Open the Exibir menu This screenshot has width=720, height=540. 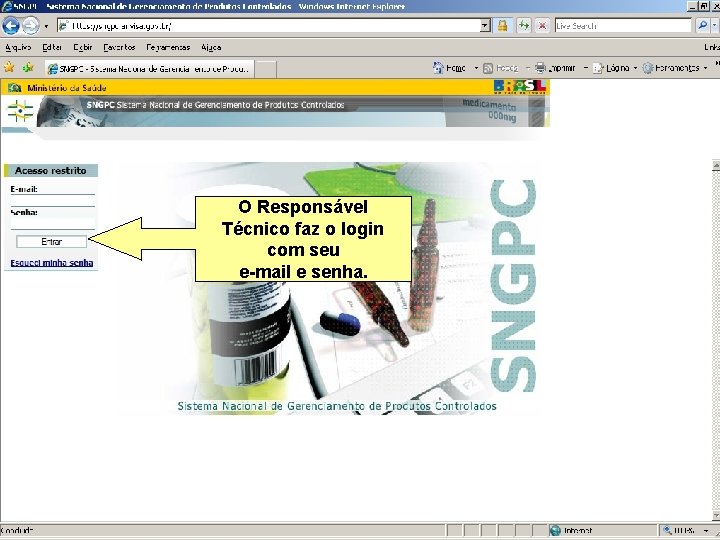(x=83, y=47)
